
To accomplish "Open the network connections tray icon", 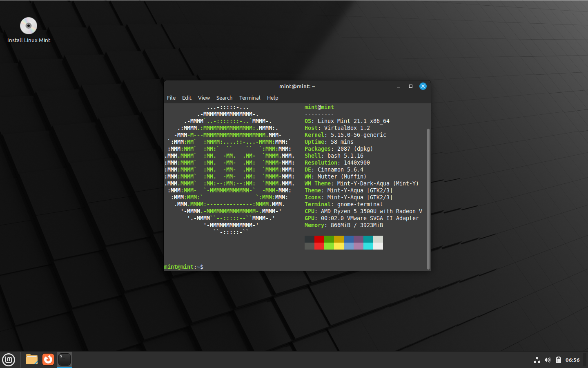I will pyautogui.click(x=537, y=360).
